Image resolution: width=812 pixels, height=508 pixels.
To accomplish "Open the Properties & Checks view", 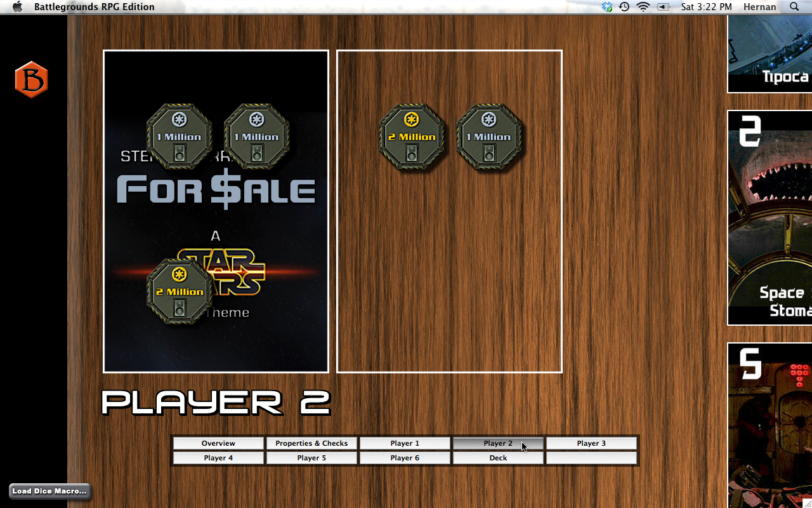I will (x=311, y=443).
